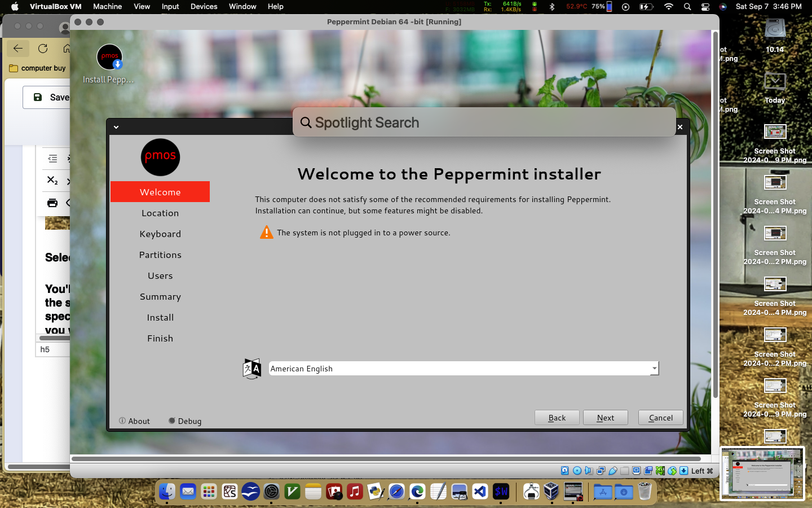
Task: Toggle the Debug option in installer
Action: 185,421
